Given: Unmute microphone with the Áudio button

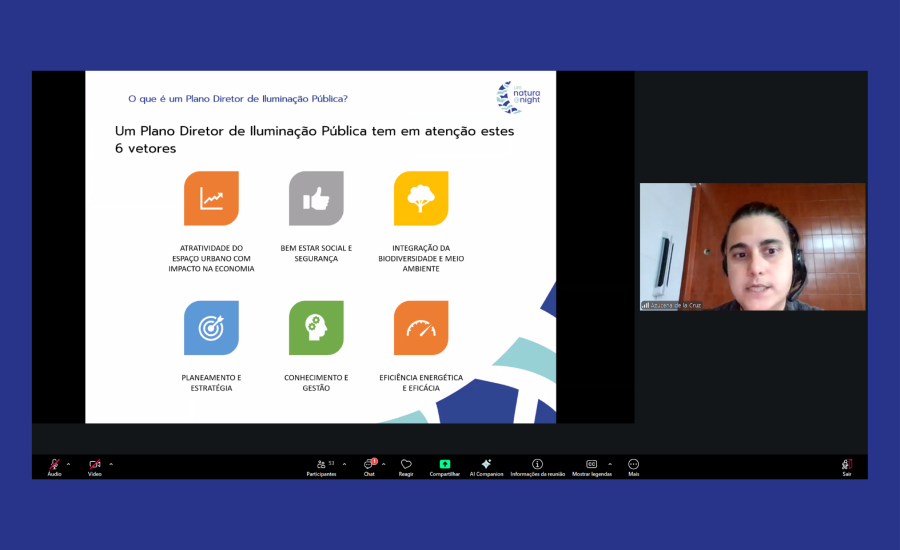Looking at the screenshot, I should click(54, 465).
